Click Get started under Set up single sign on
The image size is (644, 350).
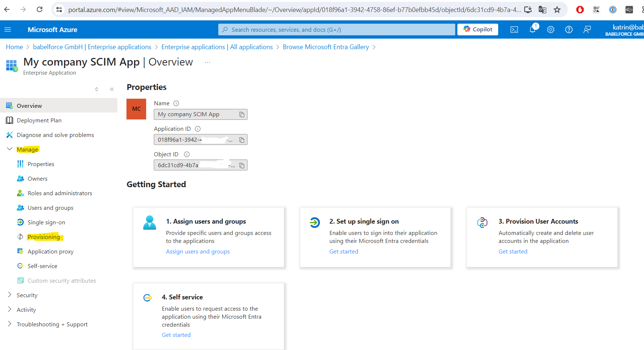coord(344,252)
